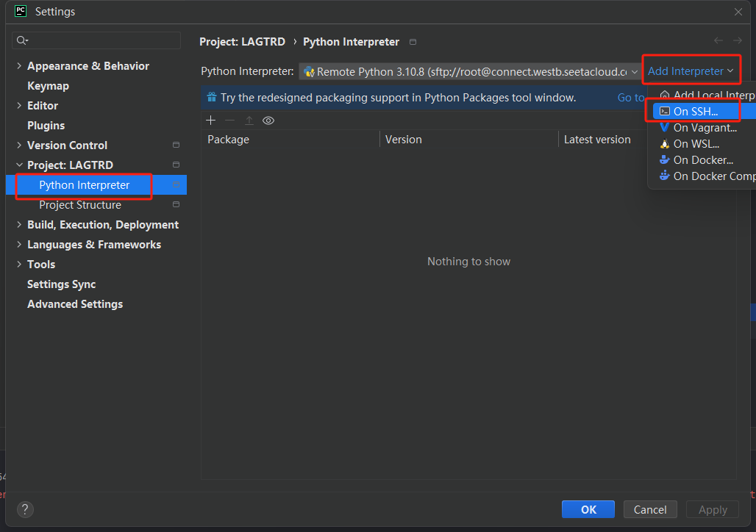Open Settings Sync page
This screenshot has width=756, height=532.
click(x=61, y=284)
